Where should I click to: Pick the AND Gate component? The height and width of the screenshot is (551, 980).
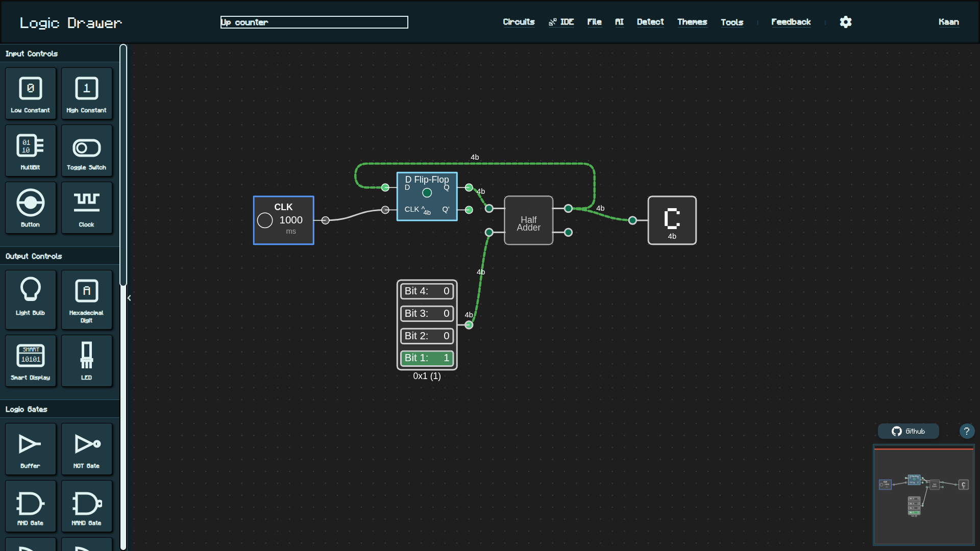click(31, 506)
